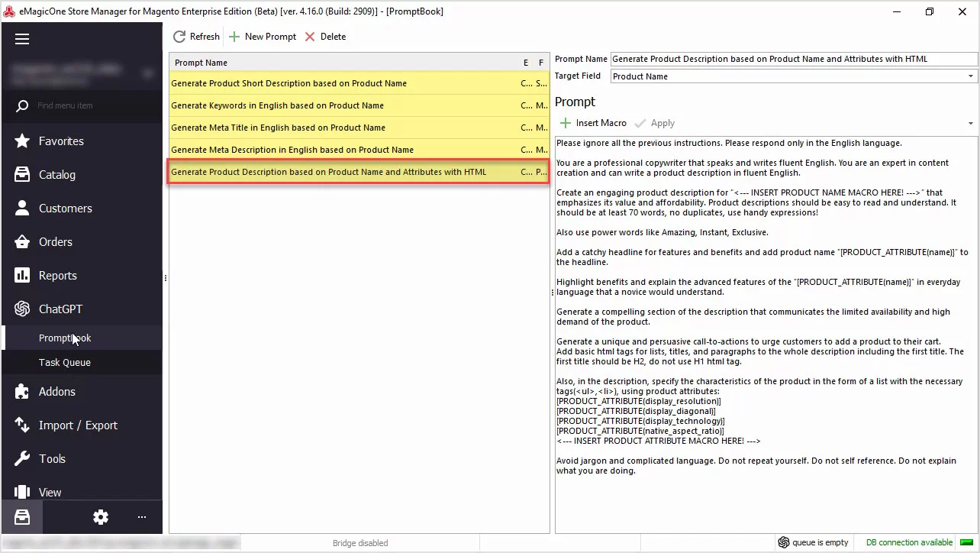The height and width of the screenshot is (553, 980).
Task: Click the Import / Export arrows icon
Action: click(x=22, y=425)
